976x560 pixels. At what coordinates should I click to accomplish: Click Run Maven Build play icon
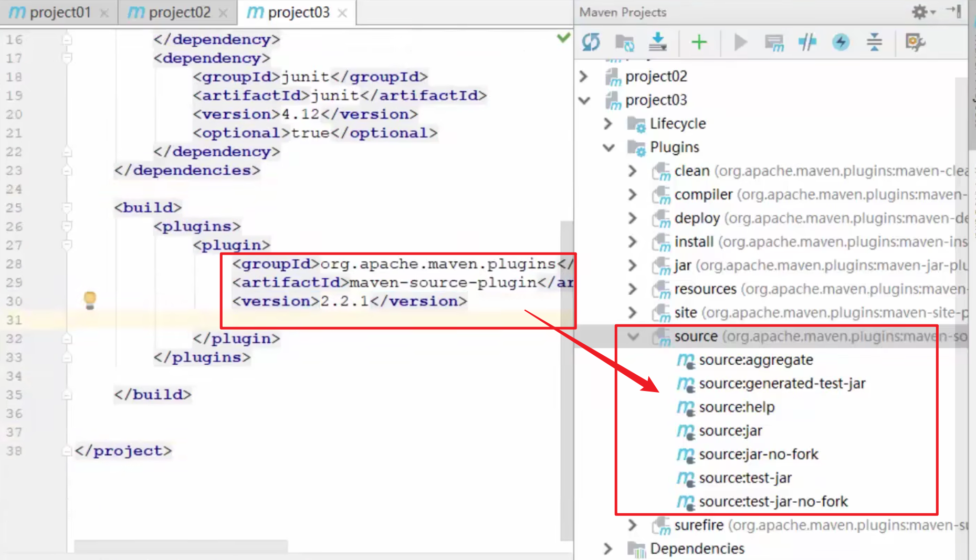click(x=740, y=42)
